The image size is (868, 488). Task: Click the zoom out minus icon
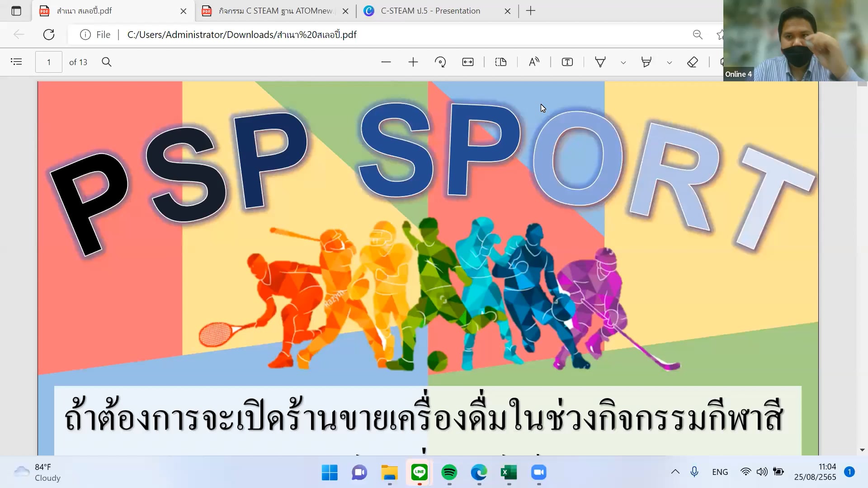click(386, 62)
